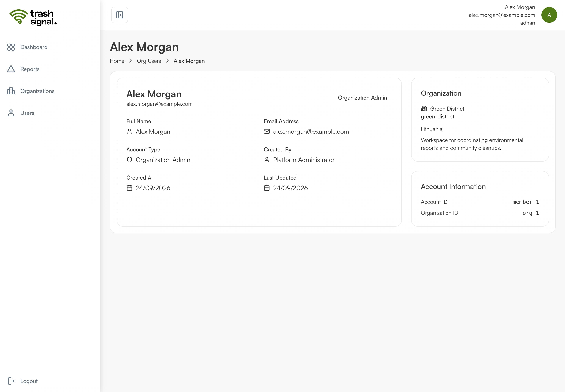Navigate to Home in the breadcrumb
The image size is (565, 392).
[117, 61]
